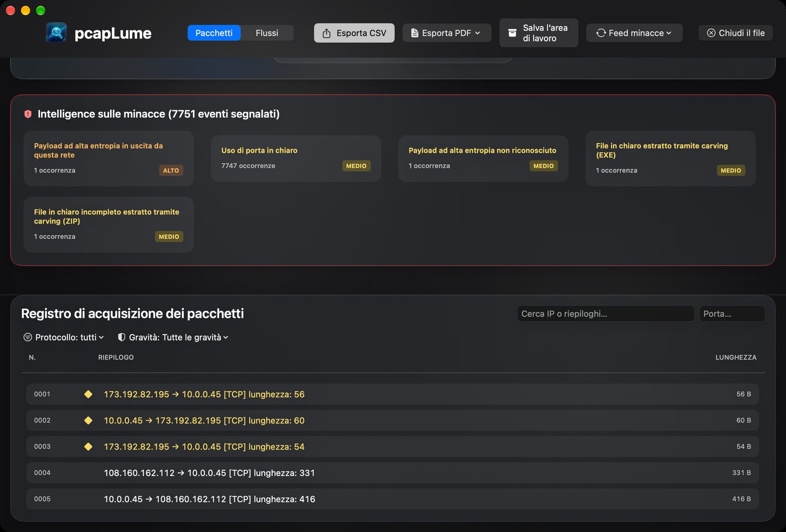786x532 pixels.
Task: Open the Gravità: Tutte le gravità dropdown
Action: [x=173, y=337]
